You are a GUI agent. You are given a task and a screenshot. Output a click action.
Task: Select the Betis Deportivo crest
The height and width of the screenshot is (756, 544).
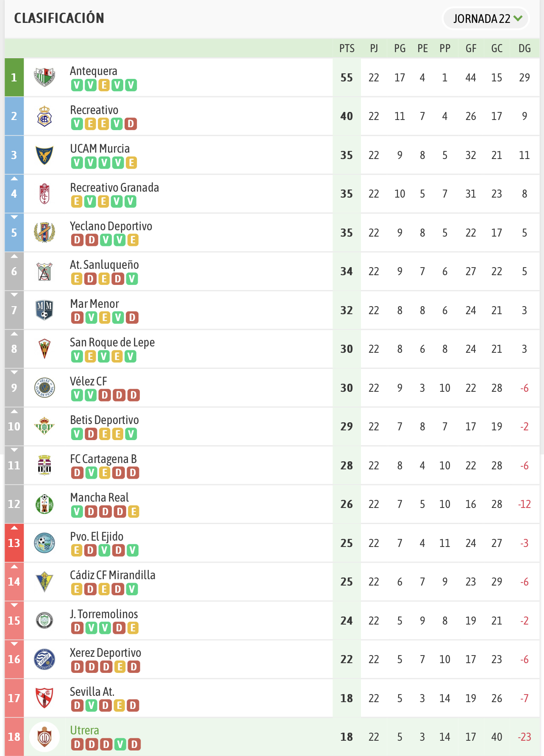pyautogui.click(x=44, y=426)
